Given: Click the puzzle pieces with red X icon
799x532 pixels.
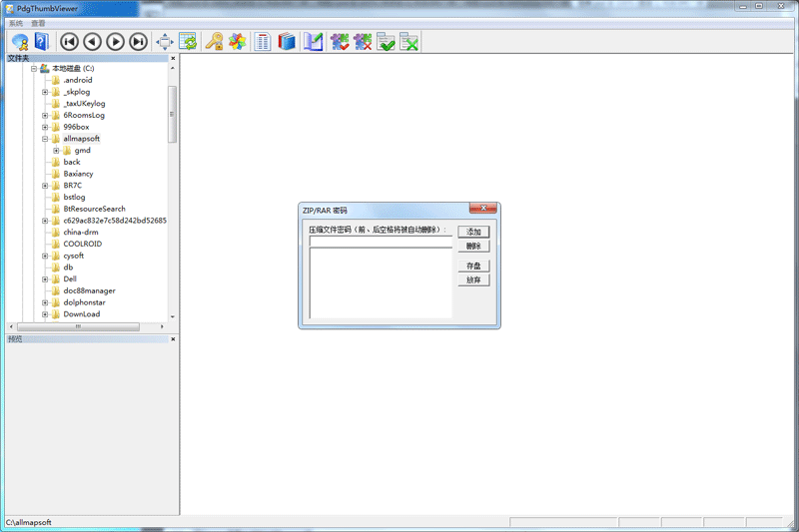Looking at the screenshot, I should coord(363,42).
